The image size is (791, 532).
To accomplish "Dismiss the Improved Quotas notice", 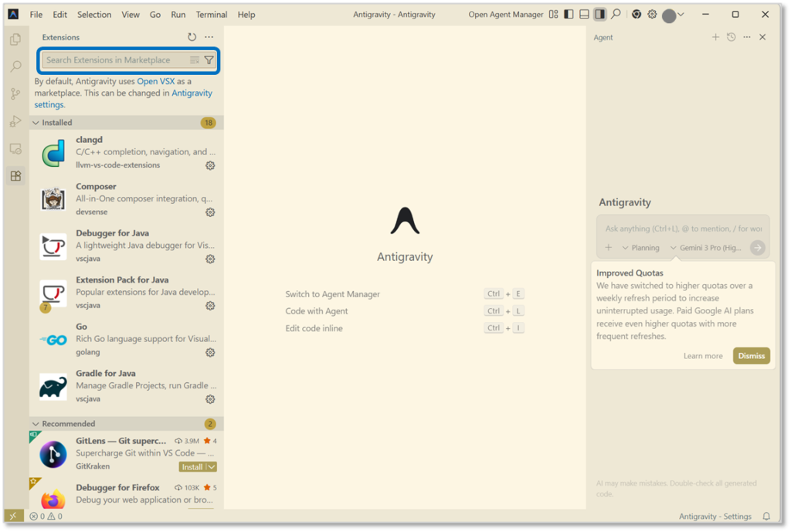I will (751, 356).
